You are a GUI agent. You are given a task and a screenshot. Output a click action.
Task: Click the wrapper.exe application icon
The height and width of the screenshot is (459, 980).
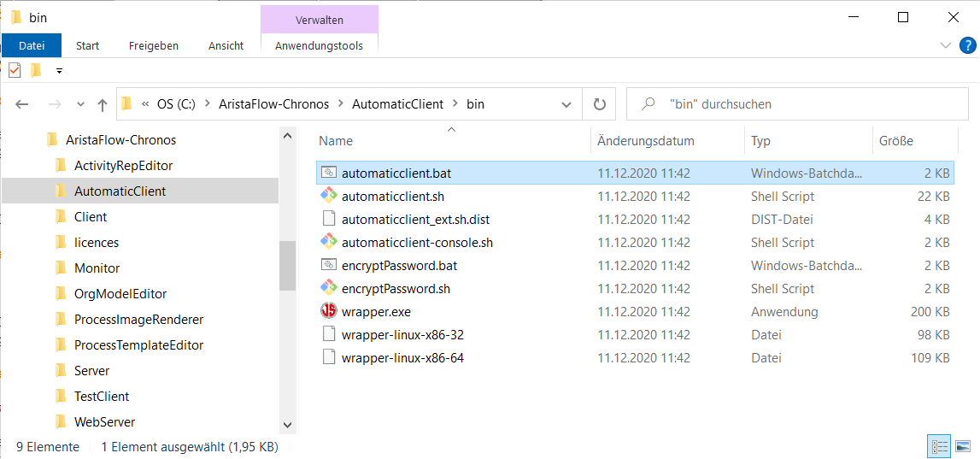point(329,311)
